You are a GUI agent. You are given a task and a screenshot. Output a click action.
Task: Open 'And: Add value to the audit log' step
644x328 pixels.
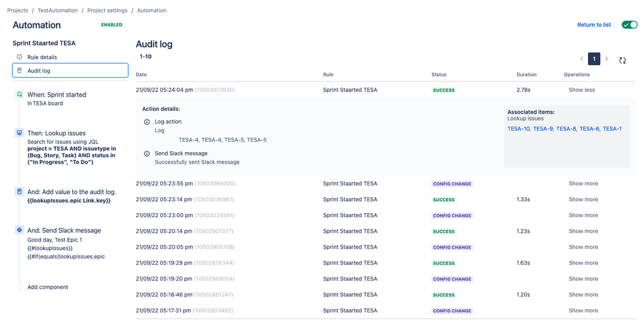(72, 192)
